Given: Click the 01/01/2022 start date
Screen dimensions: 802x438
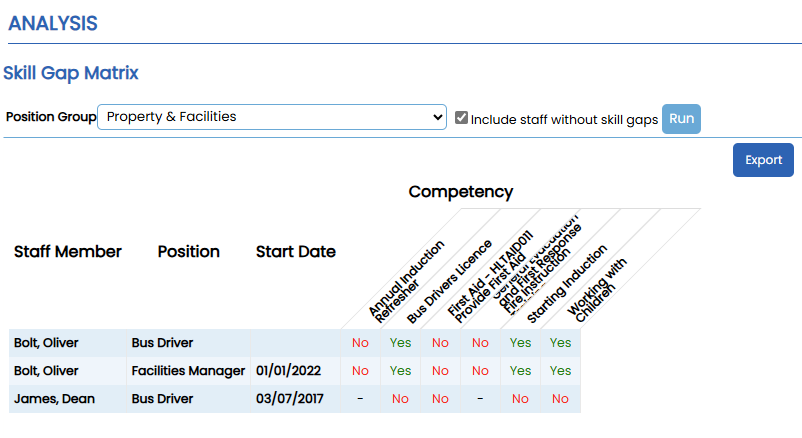Looking at the screenshot, I should tap(288, 371).
